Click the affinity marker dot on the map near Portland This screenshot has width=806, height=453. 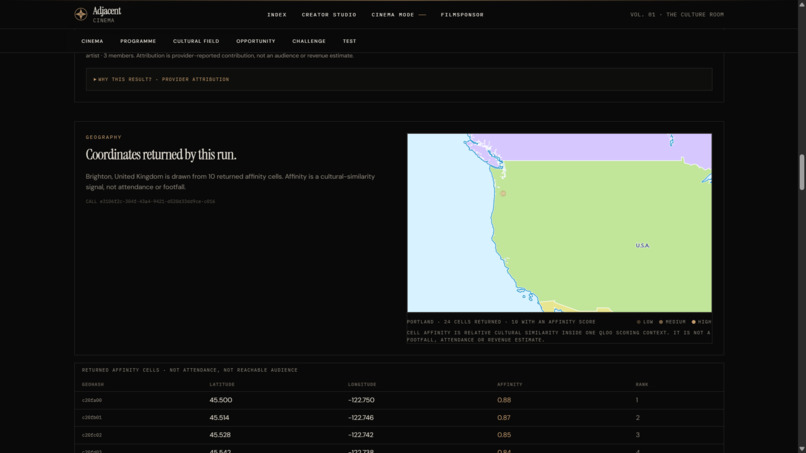[x=503, y=193]
